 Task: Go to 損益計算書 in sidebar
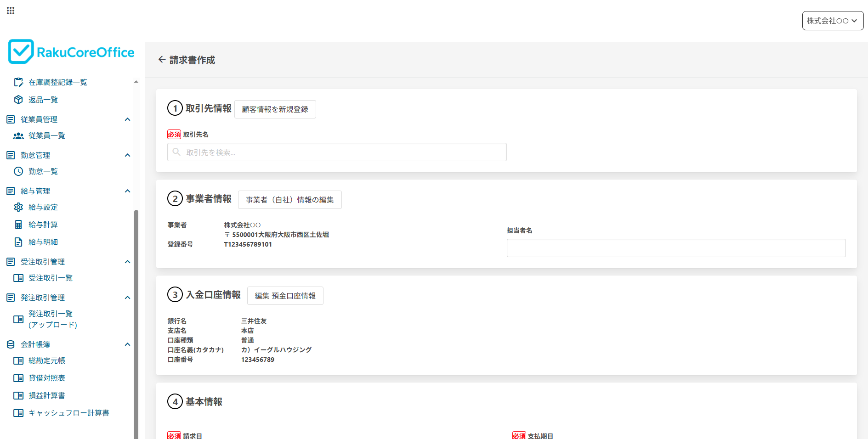47,395
